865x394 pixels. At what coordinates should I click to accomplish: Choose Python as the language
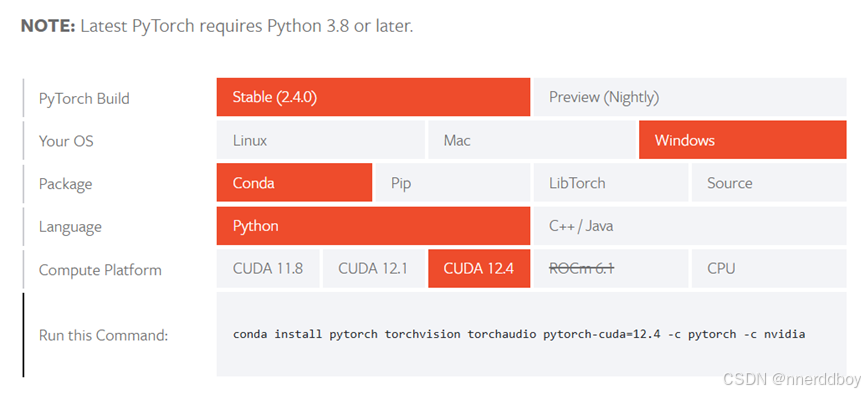click(373, 226)
